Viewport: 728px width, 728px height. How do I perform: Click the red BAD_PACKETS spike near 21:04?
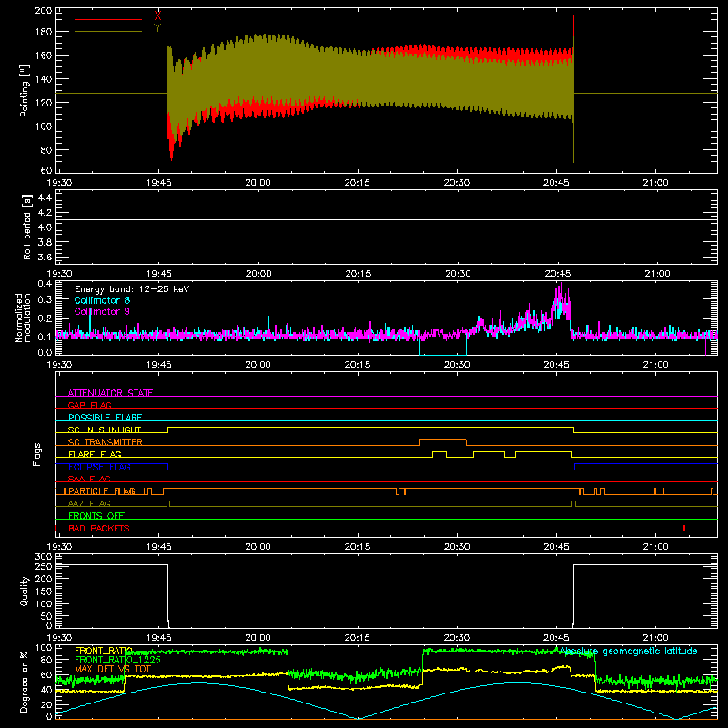point(684,528)
